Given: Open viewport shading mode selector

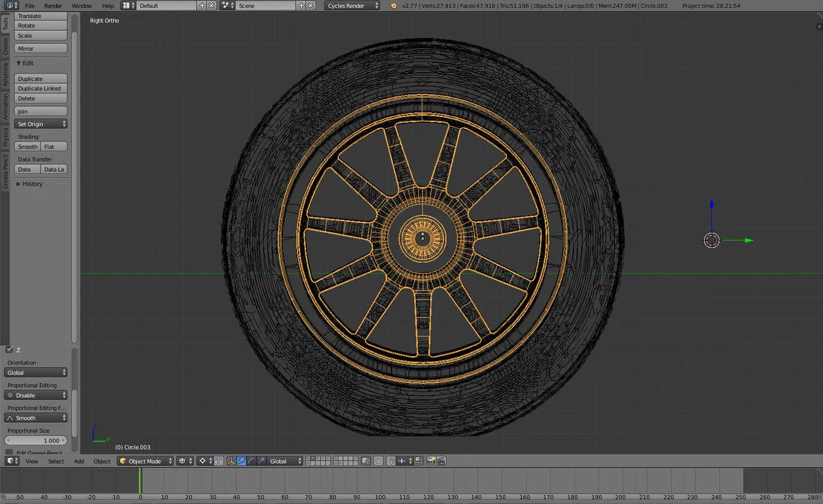Looking at the screenshot, I should 186,461.
